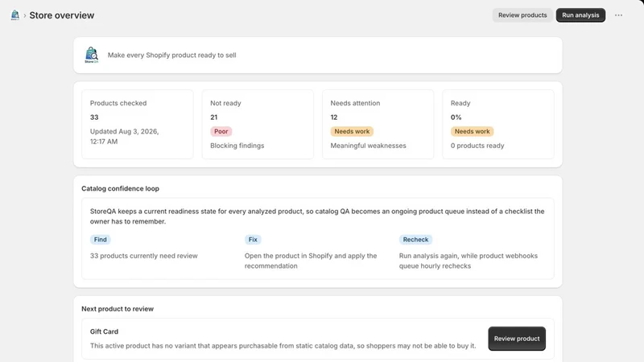644x362 pixels.
Task: Click the StoreQA readiness state paragraph
Action: [x=317, y=216]
